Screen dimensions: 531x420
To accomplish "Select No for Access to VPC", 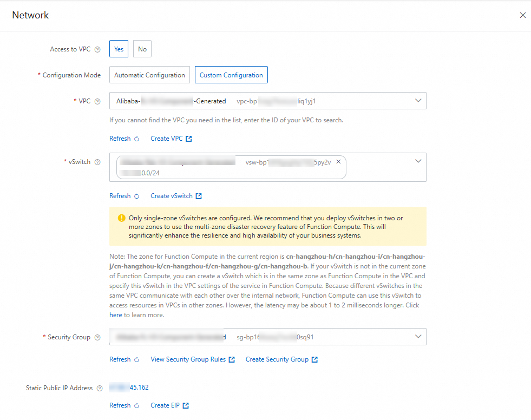I will (x=142, y=49).
